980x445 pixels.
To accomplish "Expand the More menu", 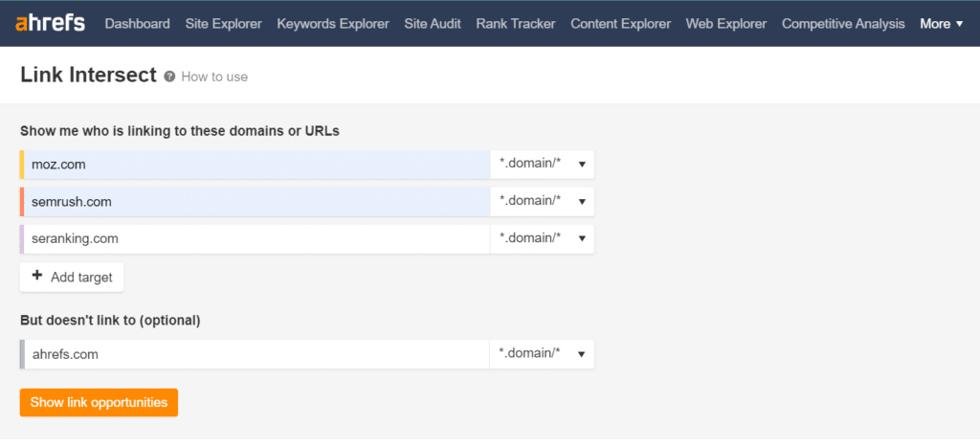I will [x=942, y=24].
